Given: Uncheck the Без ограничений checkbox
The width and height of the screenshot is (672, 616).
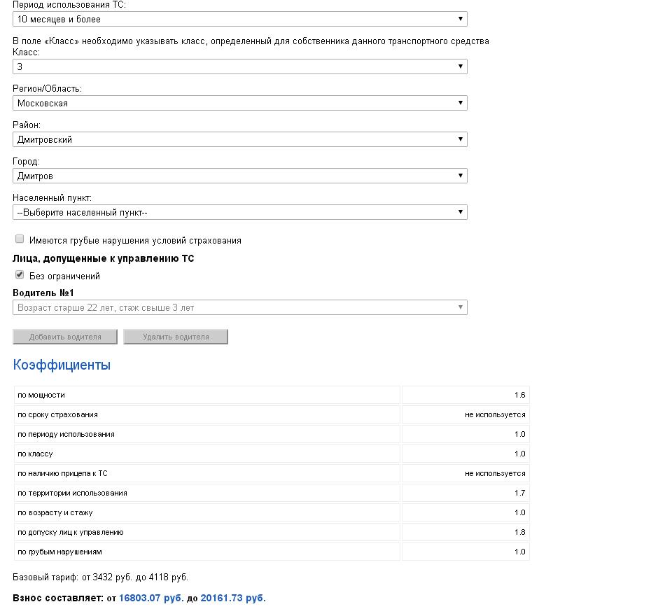Looking at the screenshot, I should pyautogui.click(x=20, y=275).
